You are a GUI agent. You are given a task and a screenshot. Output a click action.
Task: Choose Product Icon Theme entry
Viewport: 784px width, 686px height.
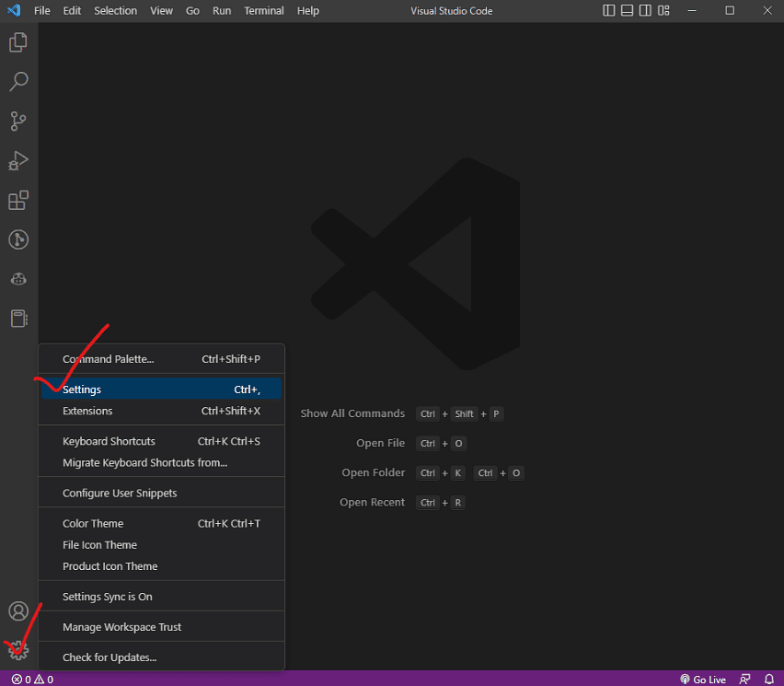pyautogui.click(x=162, y=566)
